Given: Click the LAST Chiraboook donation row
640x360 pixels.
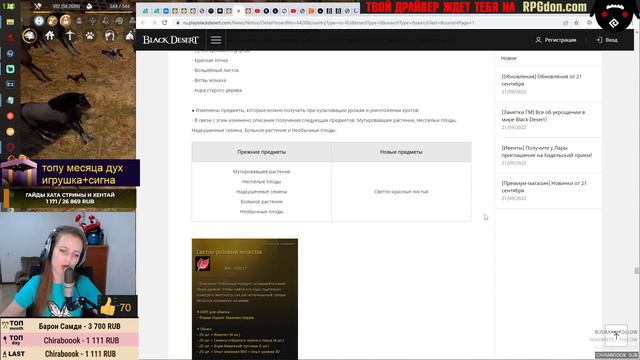Looking at the screenshot, I should pyautogui.click(x=69, y=353).
